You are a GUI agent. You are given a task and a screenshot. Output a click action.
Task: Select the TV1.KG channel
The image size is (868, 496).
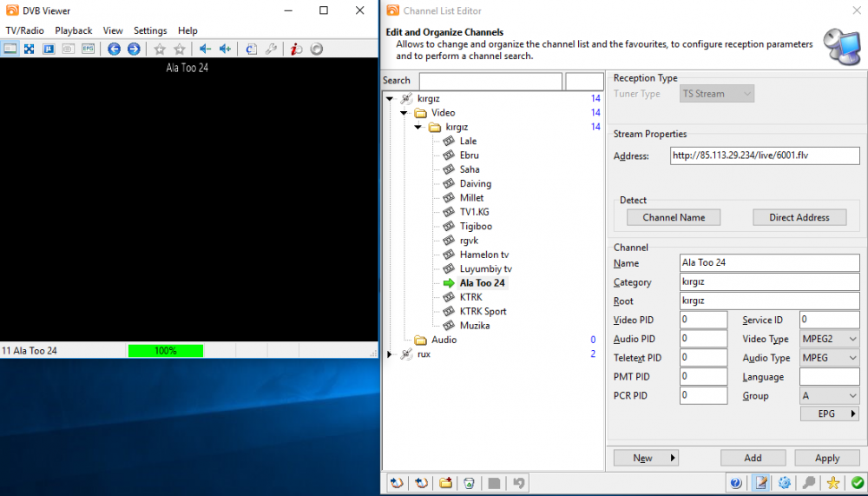click(x=475, y=212)
